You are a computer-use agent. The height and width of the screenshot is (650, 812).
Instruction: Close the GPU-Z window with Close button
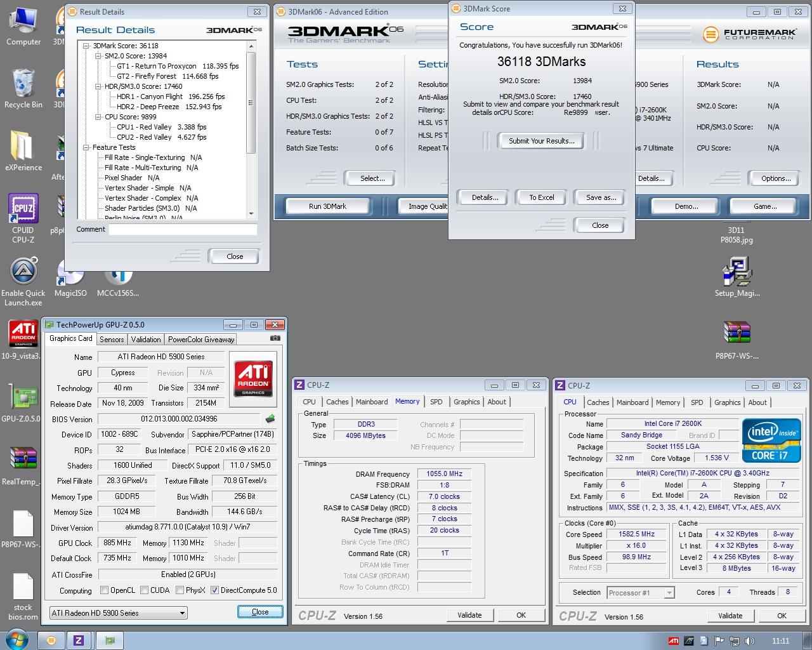click(x=260, y=612)
